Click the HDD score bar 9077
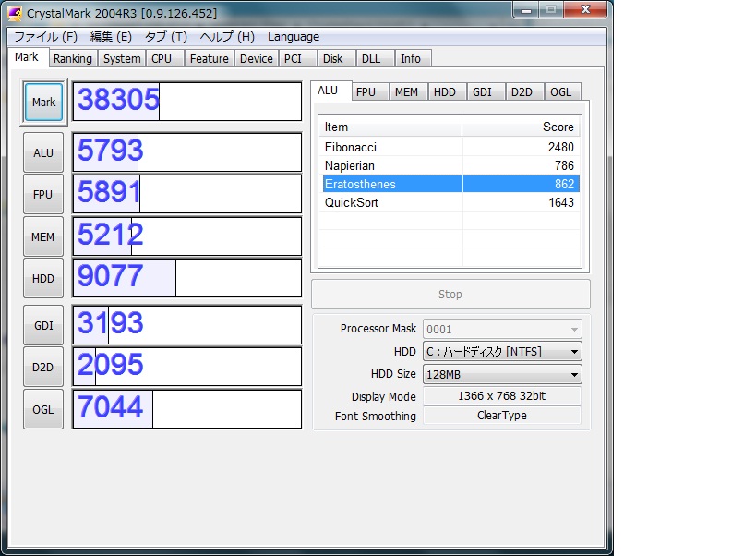This screenshot has height=556, width=756. click(186, 278)
